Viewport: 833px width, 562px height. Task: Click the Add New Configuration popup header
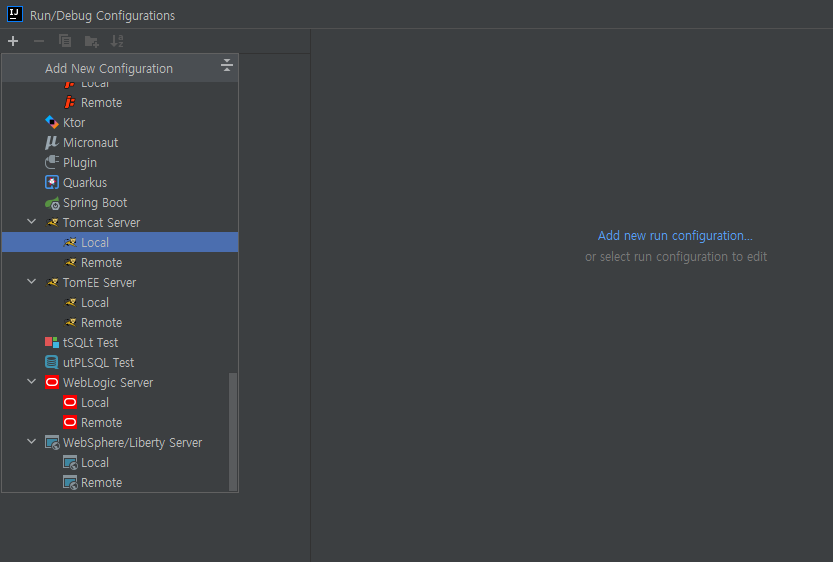pos(120,68)
